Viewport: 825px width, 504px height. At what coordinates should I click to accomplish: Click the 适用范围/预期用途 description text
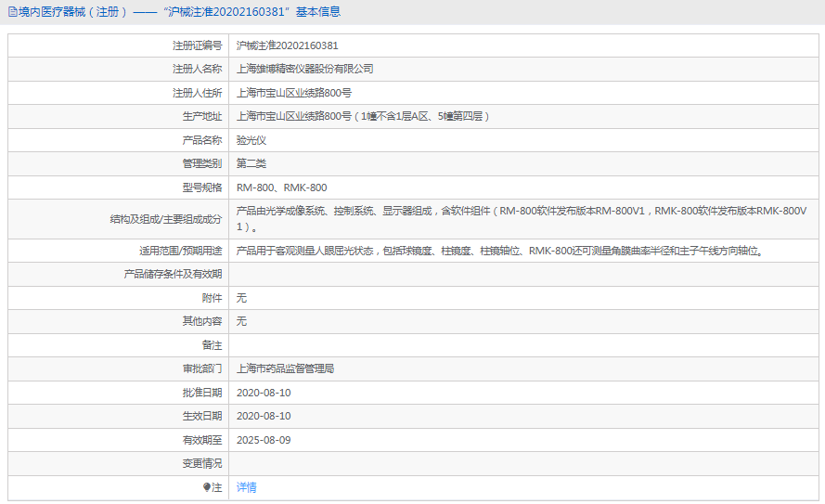click(x=499, y=251)
